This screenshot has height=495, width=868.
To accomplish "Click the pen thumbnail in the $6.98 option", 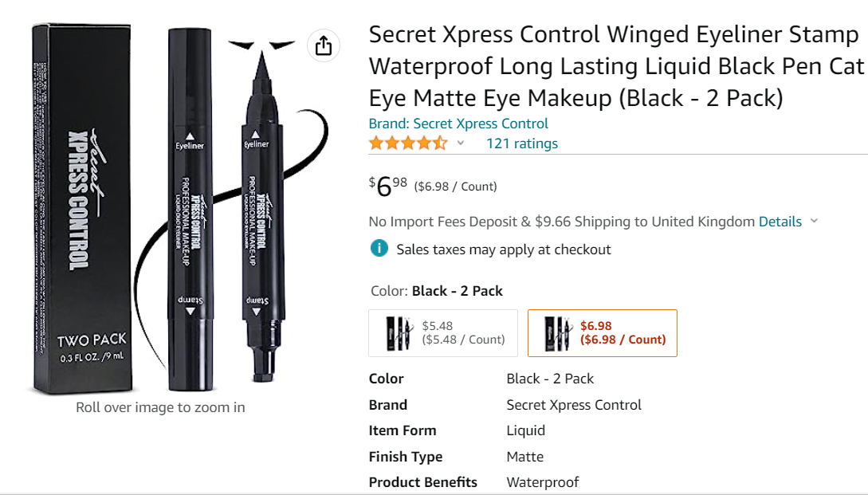I will click(x=557, y=332).
